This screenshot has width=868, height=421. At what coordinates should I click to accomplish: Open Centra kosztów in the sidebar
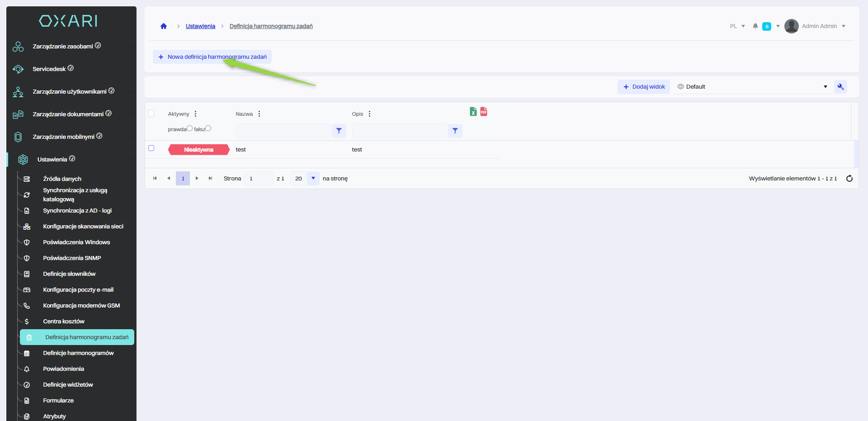64,322
